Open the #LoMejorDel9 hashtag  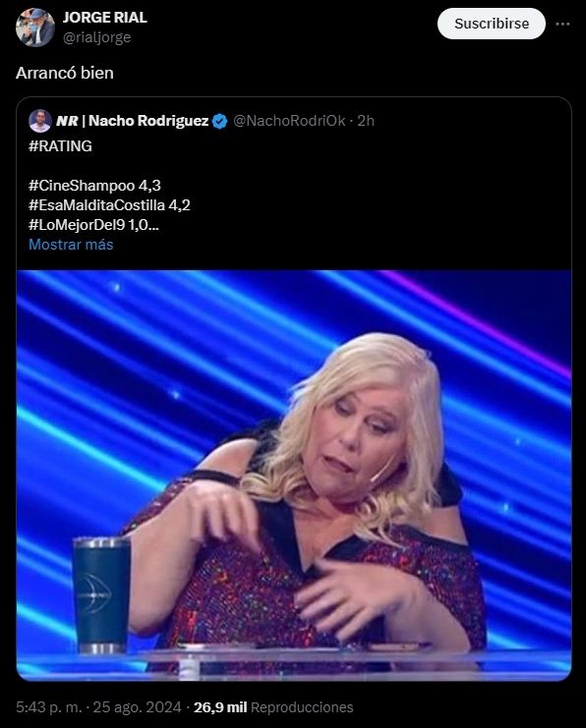tap(77, 225)
